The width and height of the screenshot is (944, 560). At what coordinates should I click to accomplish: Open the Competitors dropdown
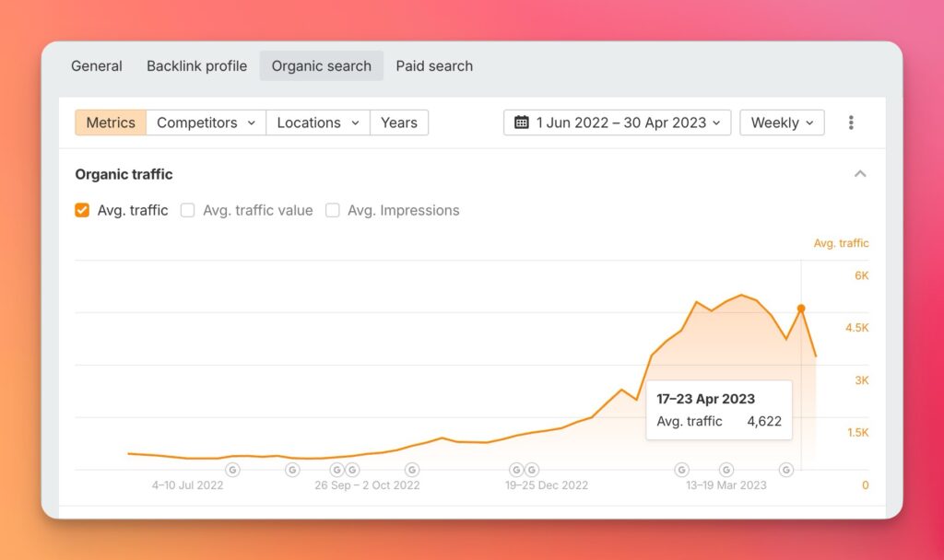(x=206, y=122)
